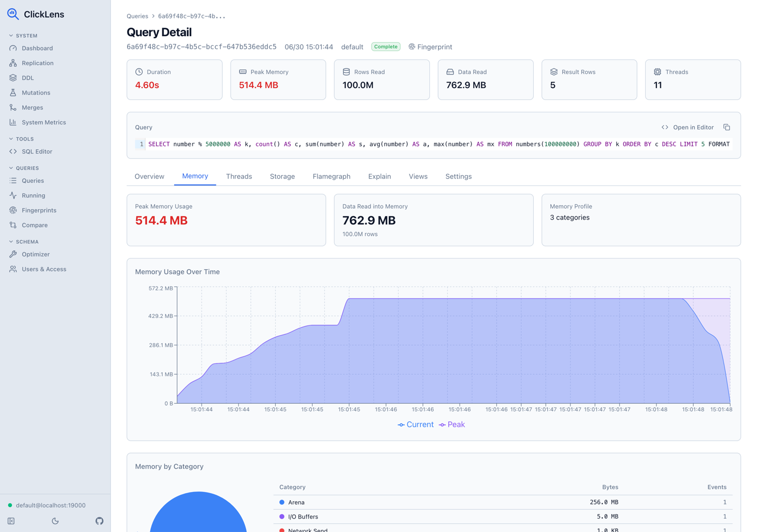This screenshot has height=532, width=757.
Task: Click Open in Editor button
Action: pos(688,128)
